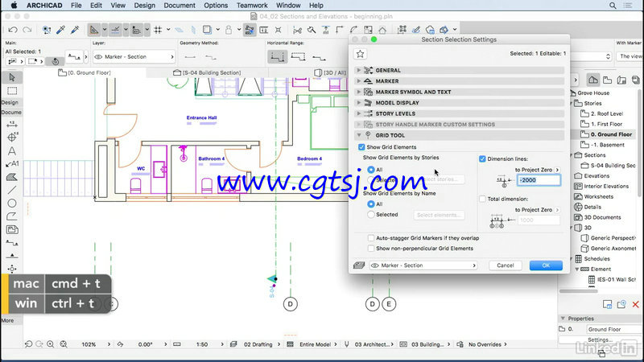
Task: Click the OK button
Action: [546, 265]
